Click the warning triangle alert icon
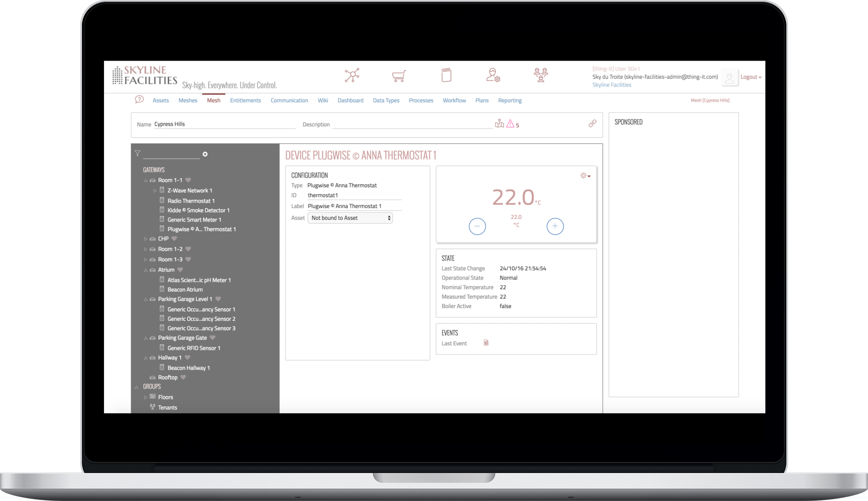This screenshot has height=501, width=868. [x=510, y=124]
